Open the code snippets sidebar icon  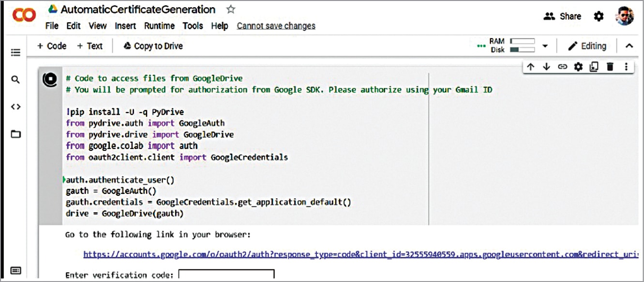15,107
